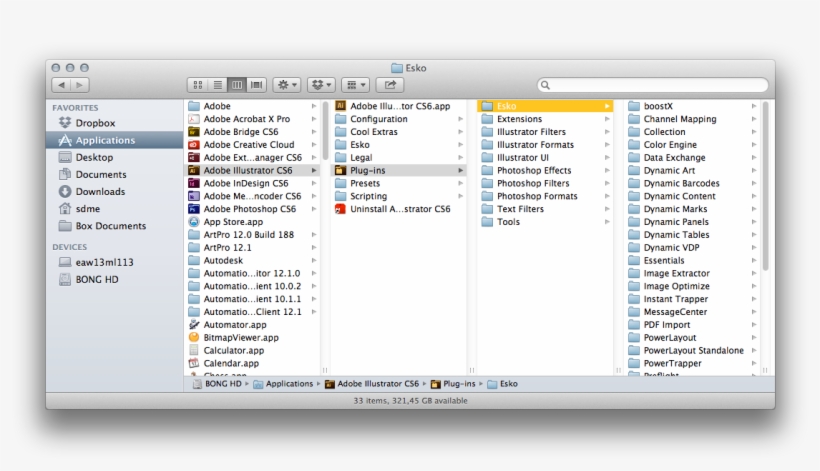Click the Share toolbar icon

pyautogui.click(x=390, y=86)
